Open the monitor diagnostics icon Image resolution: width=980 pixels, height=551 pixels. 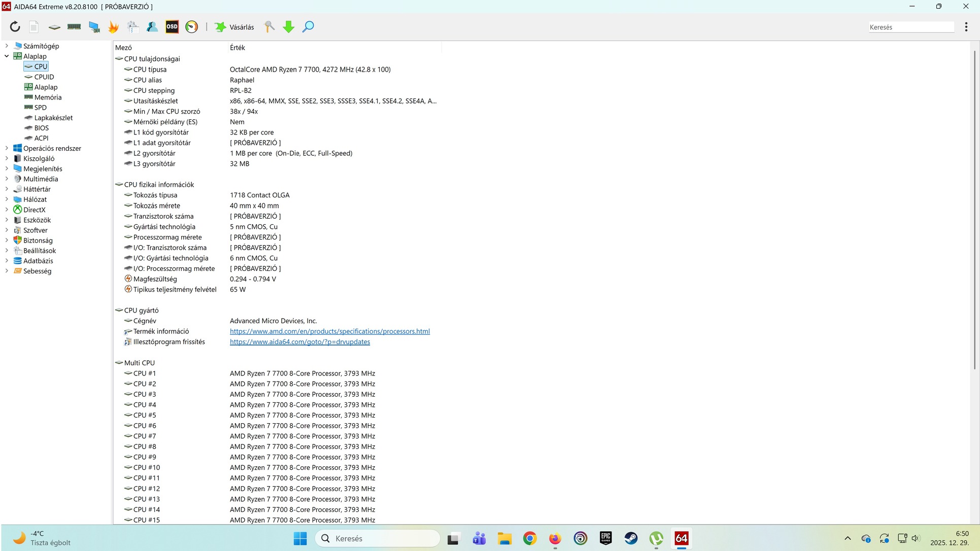coord(94,27)
